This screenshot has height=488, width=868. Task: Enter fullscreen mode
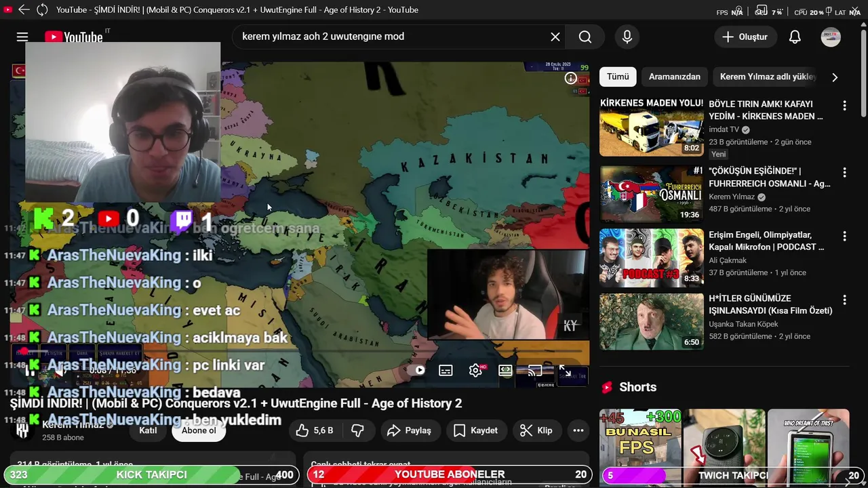[x=564, y=370]
